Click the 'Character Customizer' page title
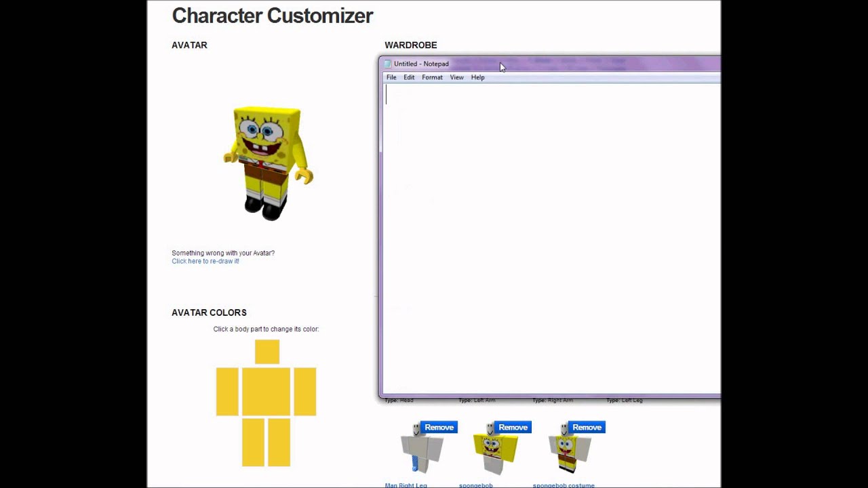This screenshot has height=488, width=868. 273,16
